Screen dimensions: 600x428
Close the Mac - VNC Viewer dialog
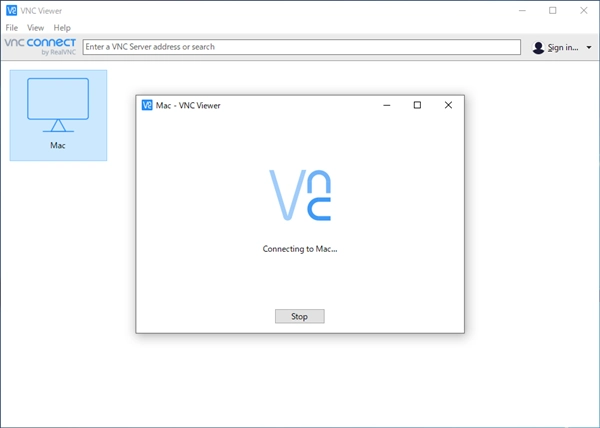448,105
